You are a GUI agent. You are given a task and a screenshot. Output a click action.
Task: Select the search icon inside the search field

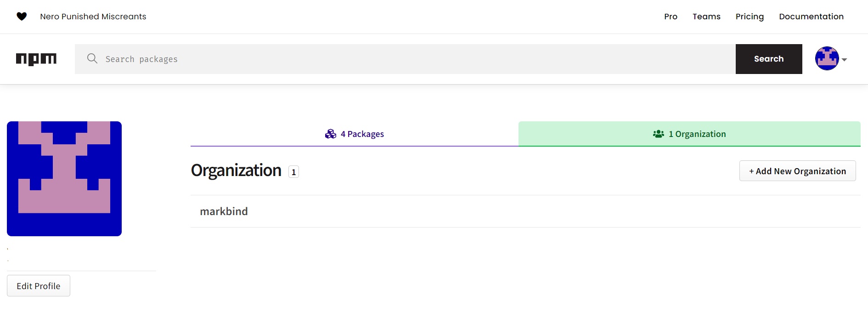[x=92, y=59]
